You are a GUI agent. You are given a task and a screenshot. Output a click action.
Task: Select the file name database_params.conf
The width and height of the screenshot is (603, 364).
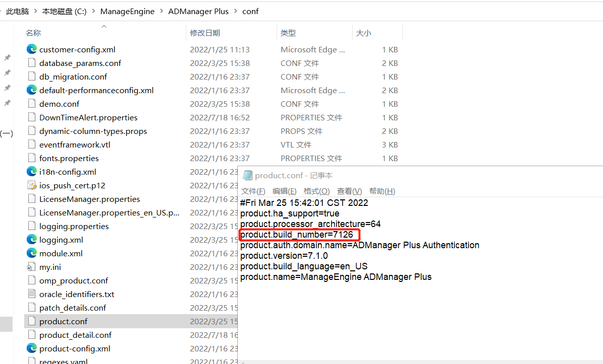point(80,62)
